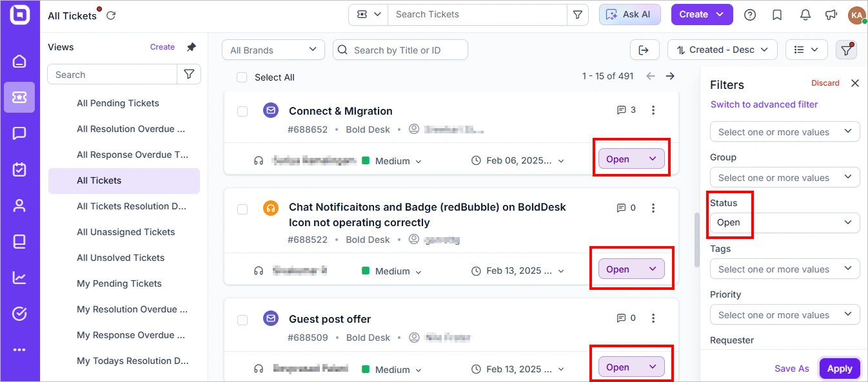Click the search filter funnel in top bar
The height and width of the screenshot is (382, 868).
pos(577,14)
